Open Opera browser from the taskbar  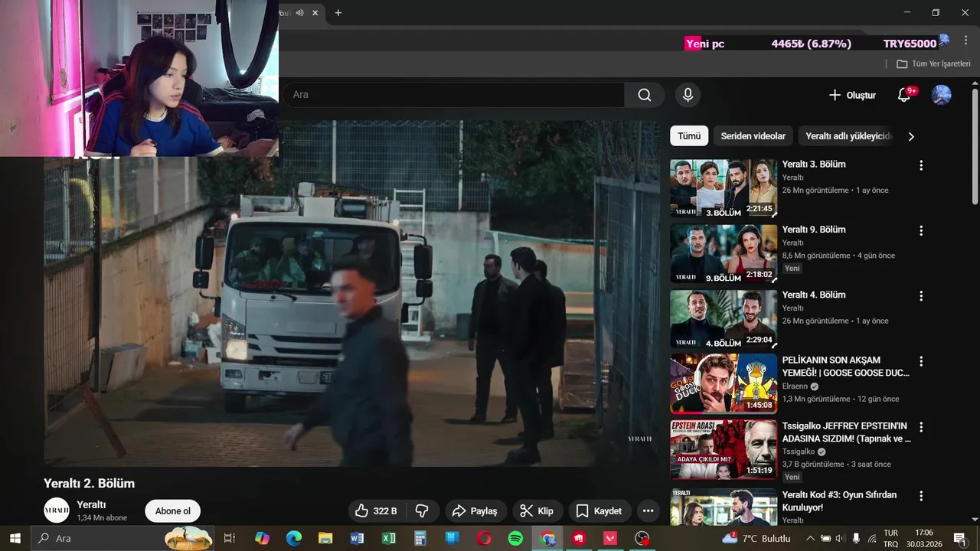pyautogui.click(x=484, y=539)
